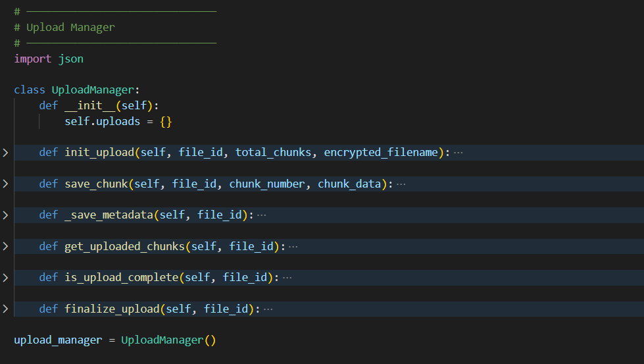Expand the folded finalize_upload function

point(5,309)
